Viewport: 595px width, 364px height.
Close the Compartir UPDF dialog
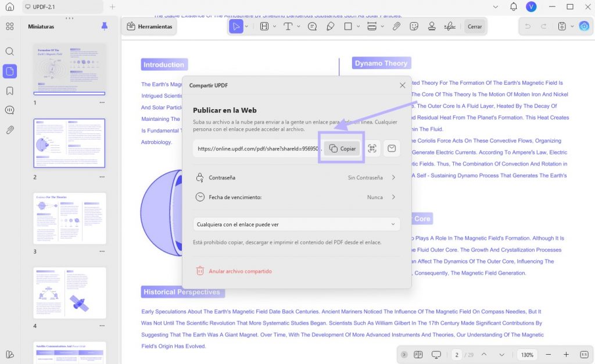pos(403,85)
